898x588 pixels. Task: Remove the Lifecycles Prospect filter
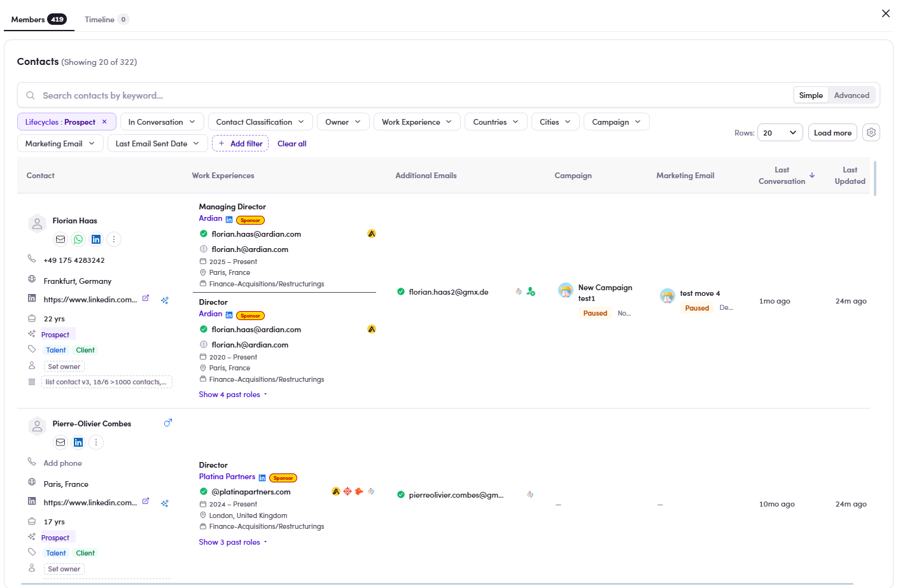tap(104, 122)
